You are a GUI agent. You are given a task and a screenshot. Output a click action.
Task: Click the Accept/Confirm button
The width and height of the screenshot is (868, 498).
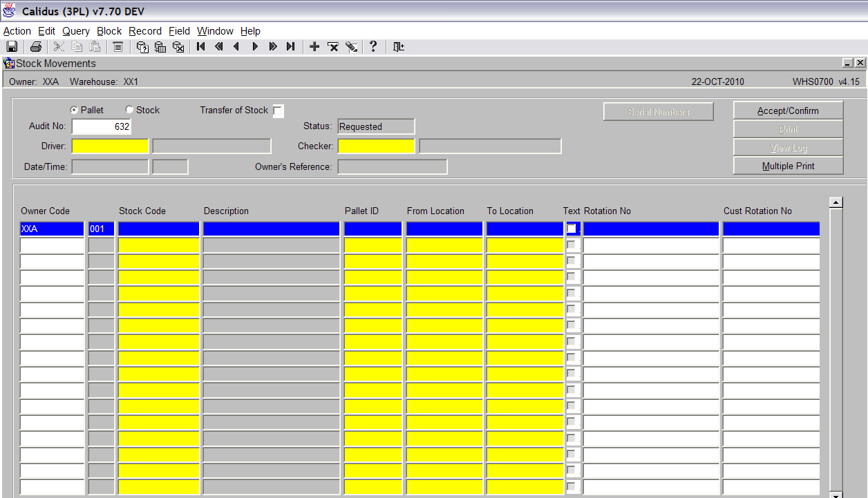point(788,111)
